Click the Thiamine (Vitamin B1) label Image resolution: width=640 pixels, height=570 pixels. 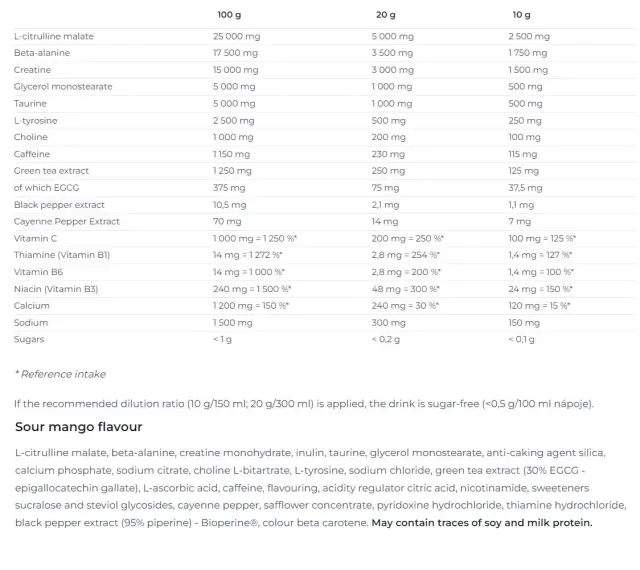coord(62,255)
